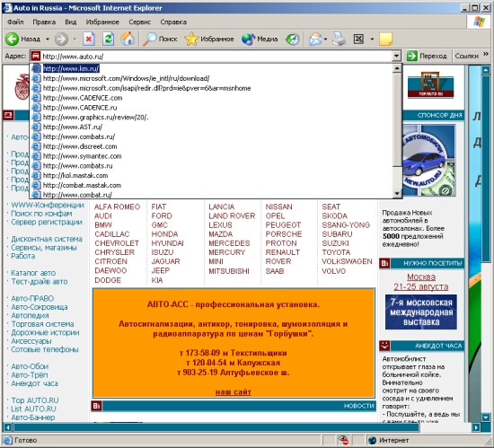Open Search (Поиск) magnifier button

(x=160, y=39)
